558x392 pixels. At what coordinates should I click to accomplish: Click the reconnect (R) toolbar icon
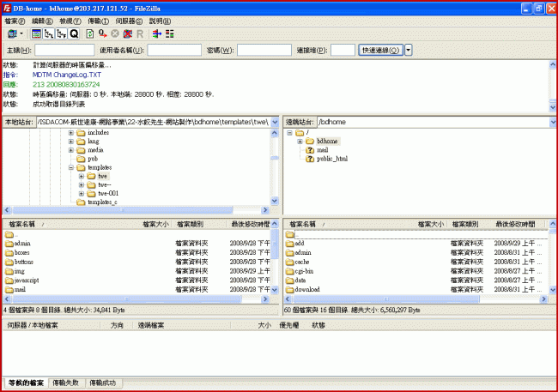[139, 33]
